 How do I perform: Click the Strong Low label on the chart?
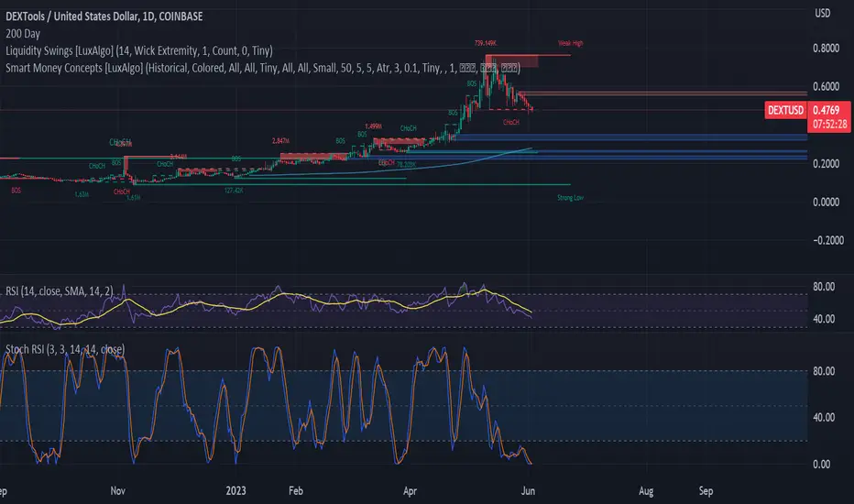570,198
